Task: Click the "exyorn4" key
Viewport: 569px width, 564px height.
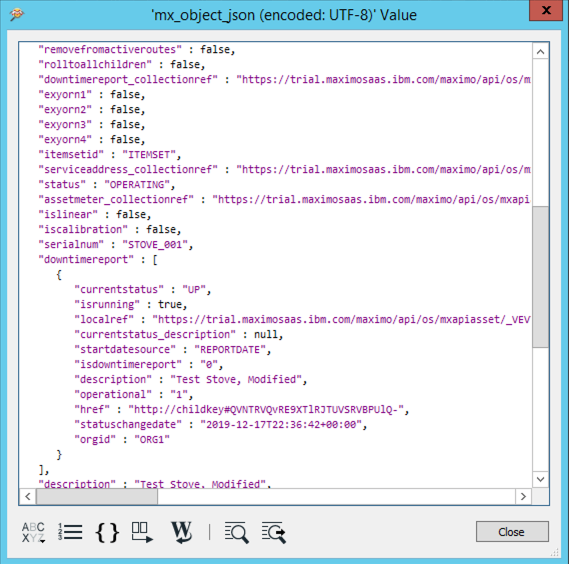Action: [65, 140]
